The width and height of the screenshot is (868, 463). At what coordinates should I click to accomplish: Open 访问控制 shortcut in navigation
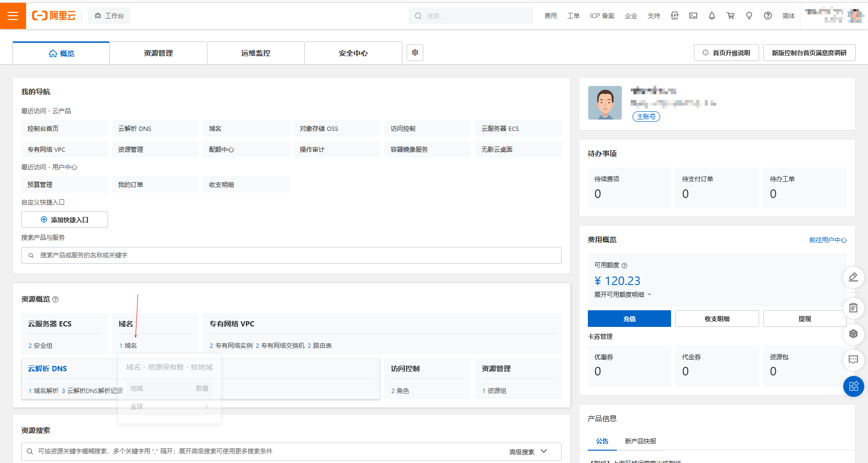428,128
